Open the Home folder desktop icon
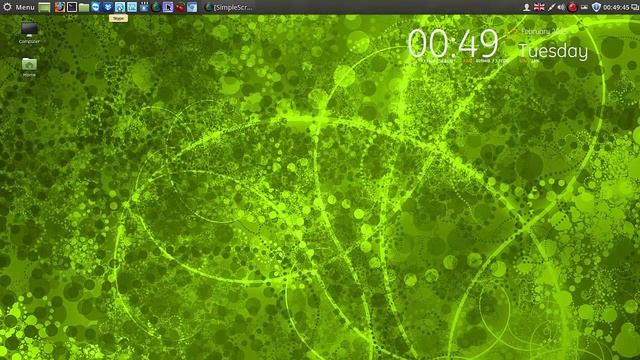640x360 pixels. point(29,67)
